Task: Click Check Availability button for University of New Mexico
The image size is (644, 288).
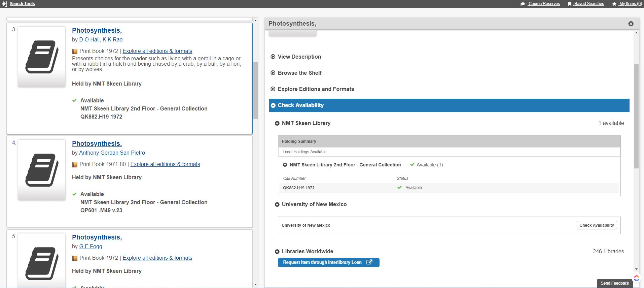Action: (x=596, y=225)
